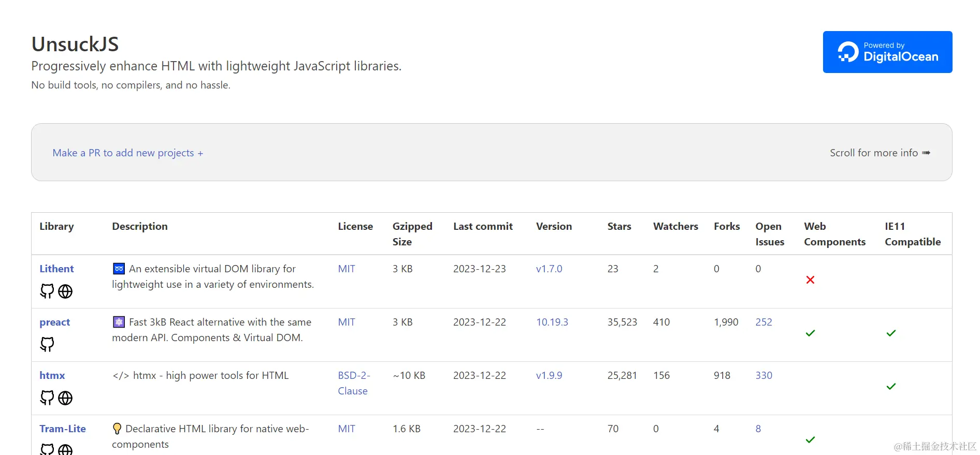Screen dimensions: 980x455
Task: Click preact's description logo image
Action: tap(119, 322)
